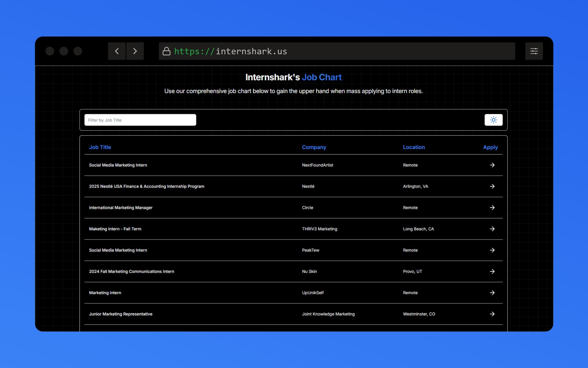Click apply arrow for PeakTew listing

point(492,250)
